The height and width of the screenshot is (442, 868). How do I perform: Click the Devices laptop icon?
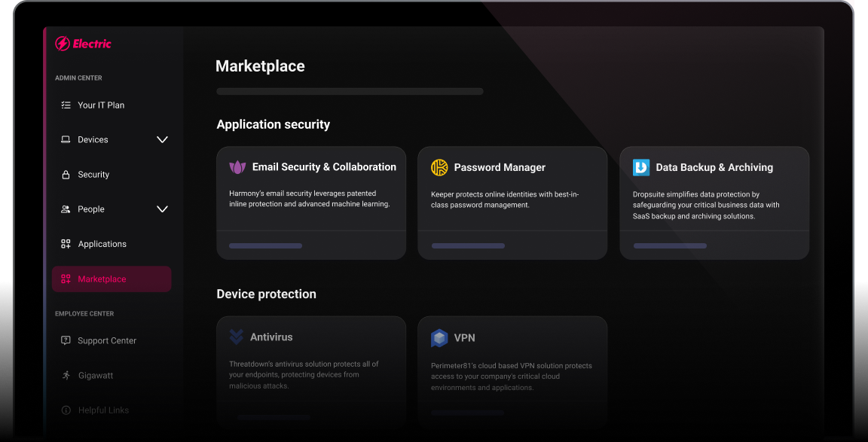point(66,139)
